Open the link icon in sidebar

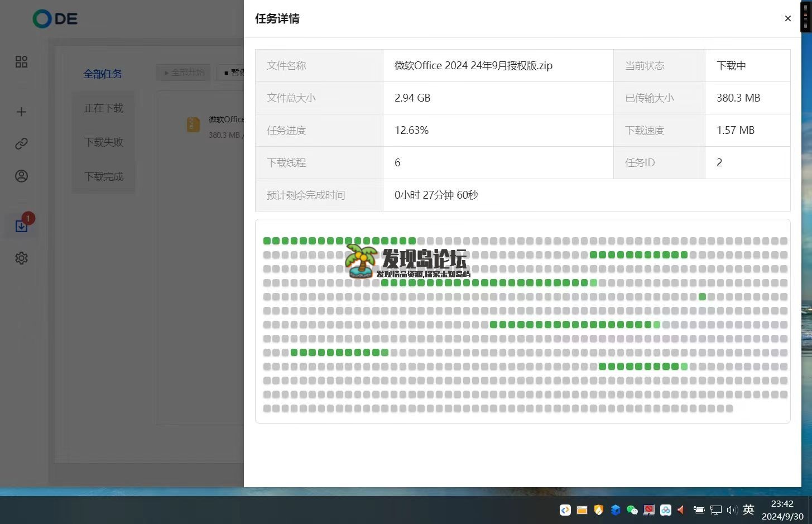(x=21, y=143)
